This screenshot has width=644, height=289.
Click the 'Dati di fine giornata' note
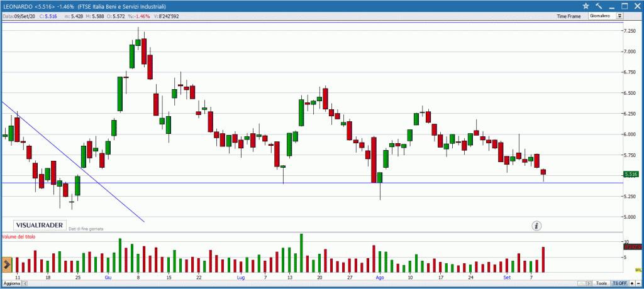(86, 228)
